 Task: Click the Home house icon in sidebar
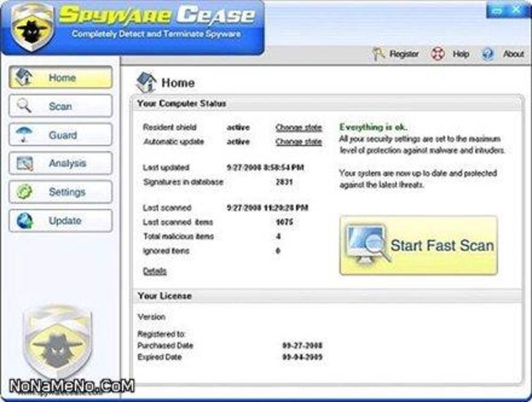click(25, 77)
